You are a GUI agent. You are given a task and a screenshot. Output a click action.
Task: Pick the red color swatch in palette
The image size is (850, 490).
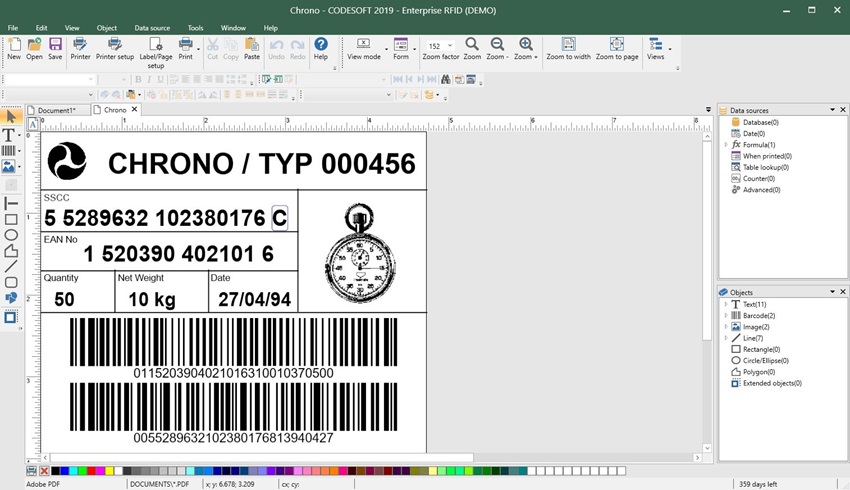click(x=92, y=471)
